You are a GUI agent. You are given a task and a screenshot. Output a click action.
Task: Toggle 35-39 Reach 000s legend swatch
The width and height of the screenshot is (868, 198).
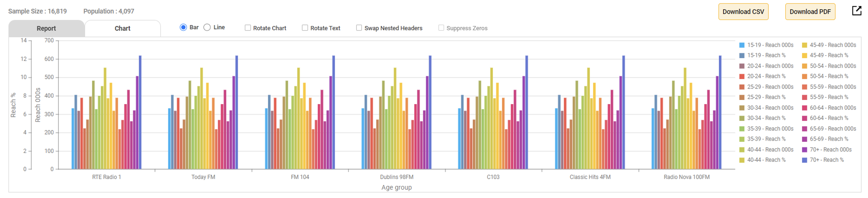[x=742, y=129]
